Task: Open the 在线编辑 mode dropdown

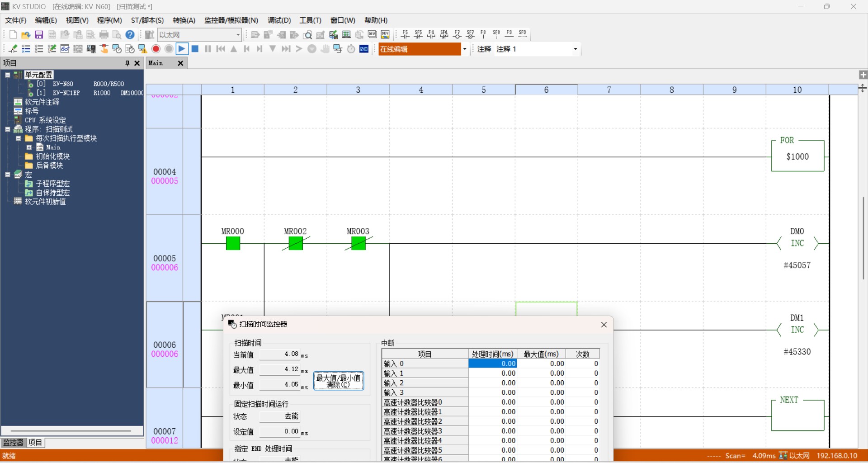Action: click(x=464, y=49)
